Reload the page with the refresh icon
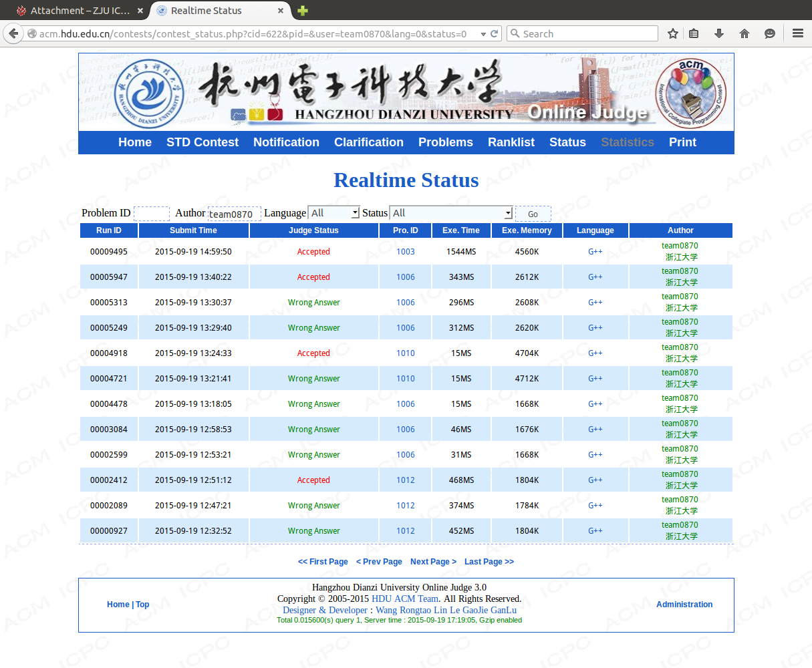Screen dimensions: 812x668 coord(495,33)
